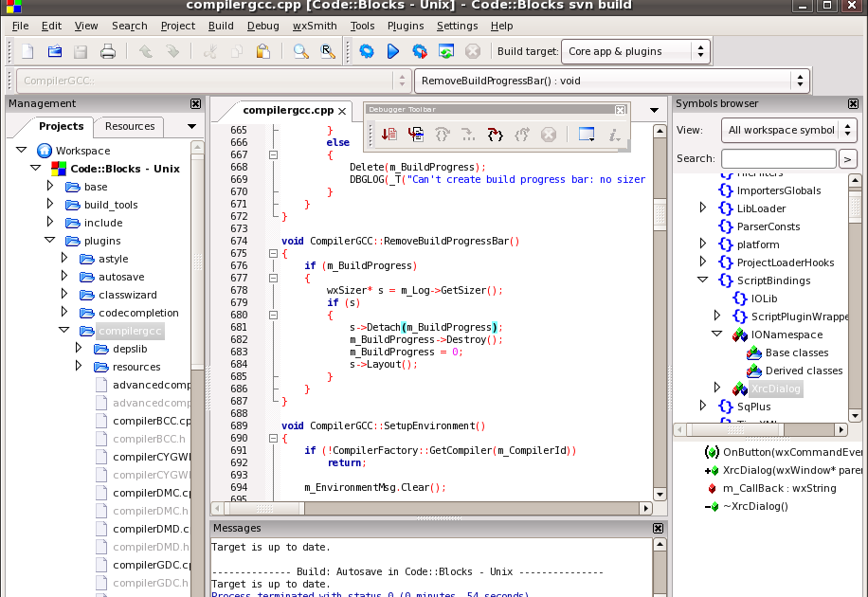Close the Debugger Toolbar floating window
The image size is (868, 597).
click(621, 110)
